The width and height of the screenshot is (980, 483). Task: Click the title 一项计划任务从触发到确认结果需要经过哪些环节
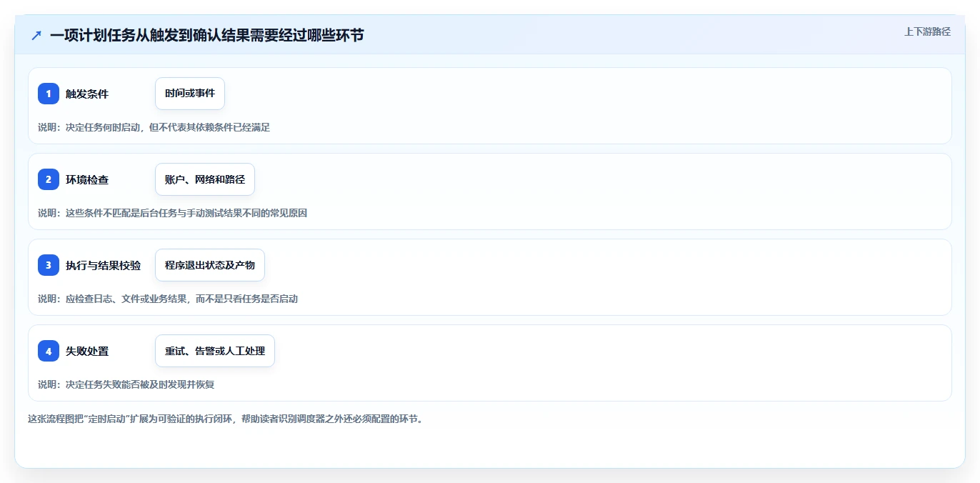207,35
